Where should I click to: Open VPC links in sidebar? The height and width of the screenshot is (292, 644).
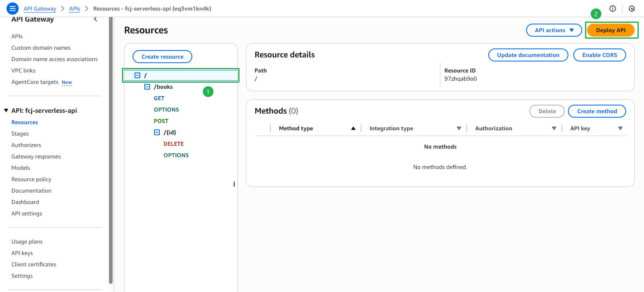pyautogui.click(x=23, y=70)
